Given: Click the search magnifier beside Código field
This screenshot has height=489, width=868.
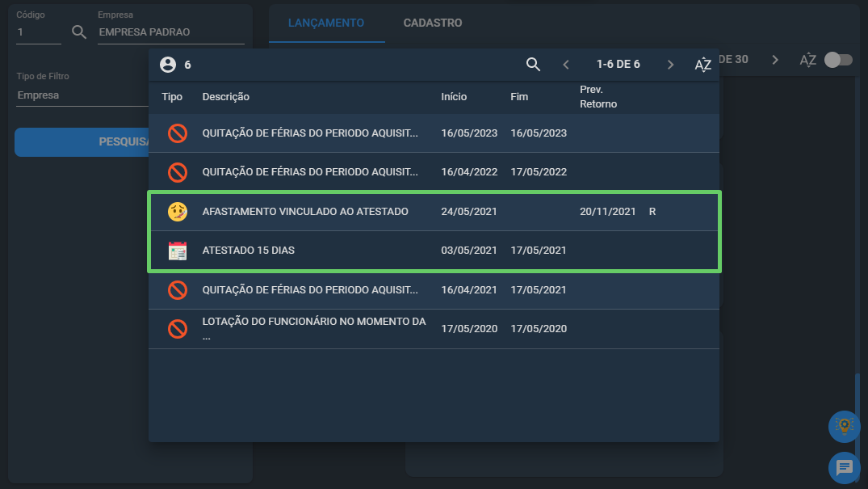Looking at the screenshot, I should 79,32.
